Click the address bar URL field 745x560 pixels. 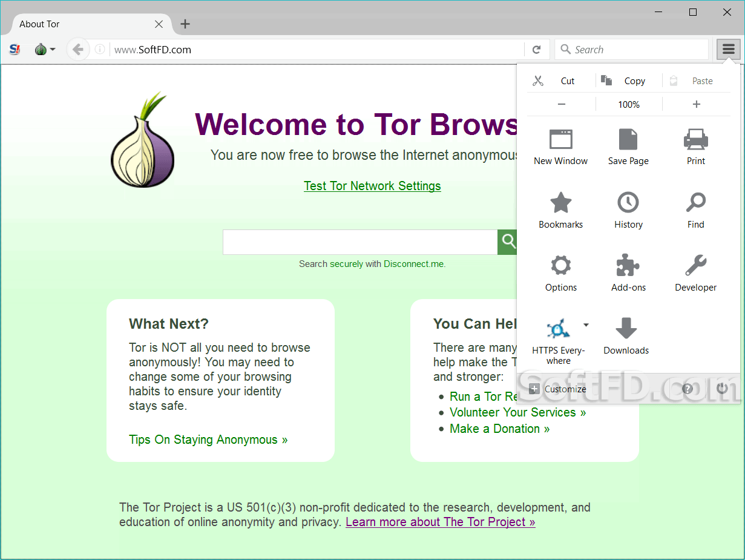[318, 50]
